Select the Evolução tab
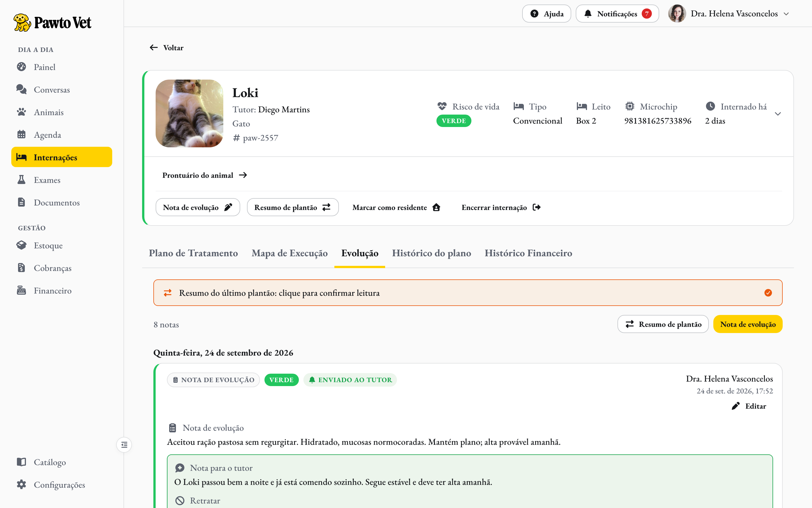 coord(360,253)
